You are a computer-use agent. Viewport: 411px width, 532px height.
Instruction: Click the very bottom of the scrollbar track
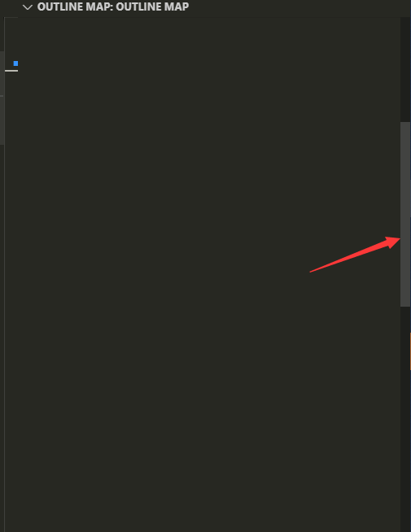[405, 530]
